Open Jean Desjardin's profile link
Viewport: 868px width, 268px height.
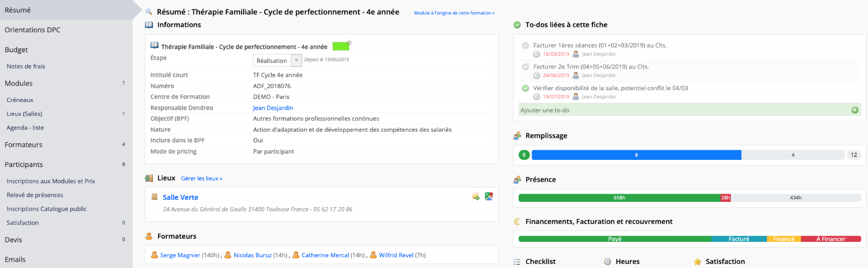click(x=273, y=108)
